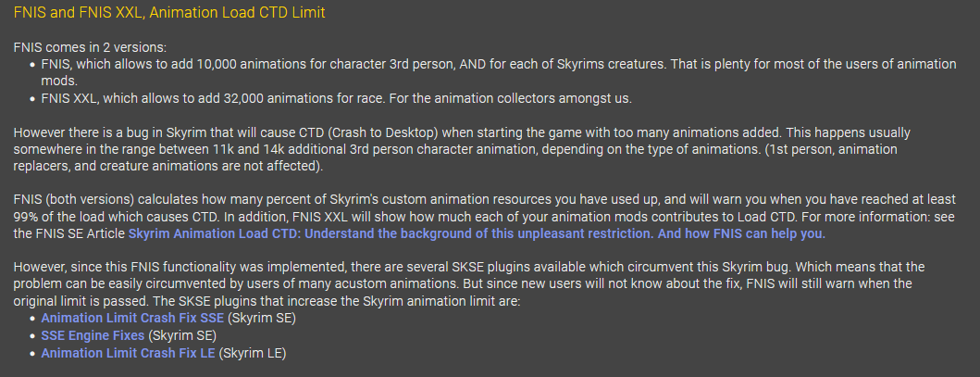Click the FNIS XXL 32,000 animations bullet text
This screenshot has height=377, width=980.
(x=336, y=99)
